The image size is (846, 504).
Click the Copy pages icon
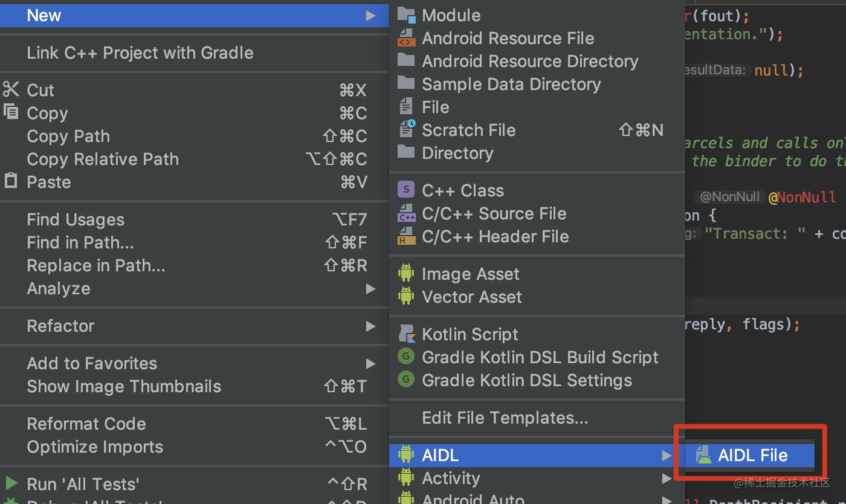point(11,112)
